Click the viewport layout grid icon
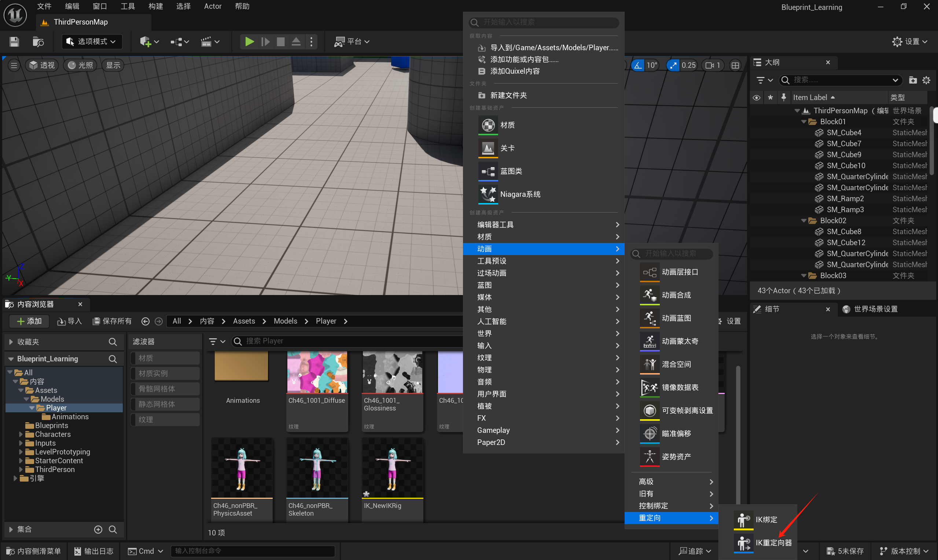 (x=735, y=65)
